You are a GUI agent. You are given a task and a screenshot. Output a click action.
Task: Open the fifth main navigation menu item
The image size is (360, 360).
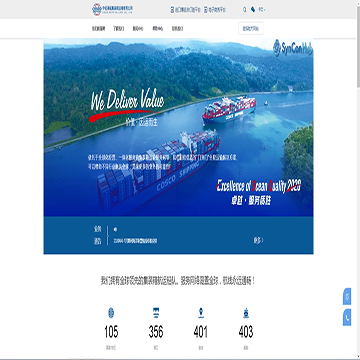coord(177,29)
